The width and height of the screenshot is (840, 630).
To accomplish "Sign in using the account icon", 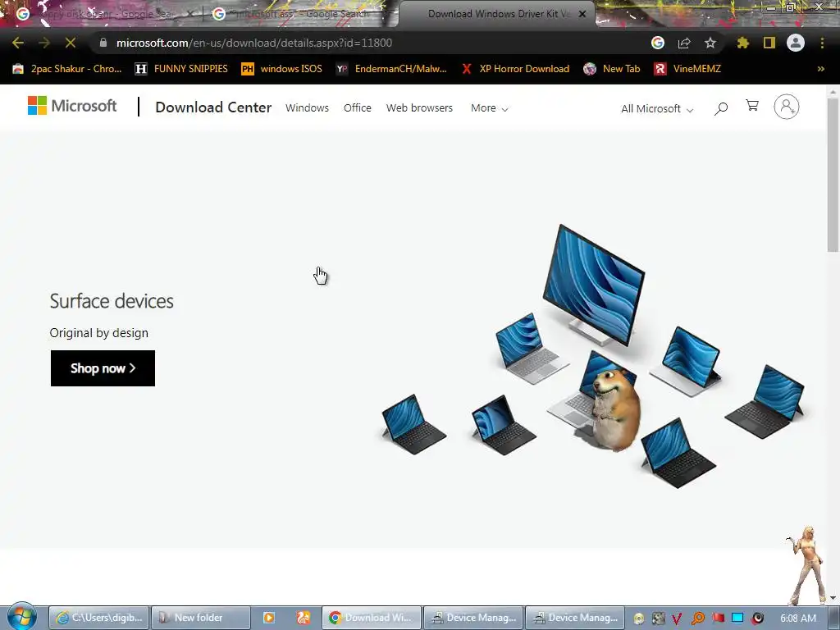I will coord(787,107).
